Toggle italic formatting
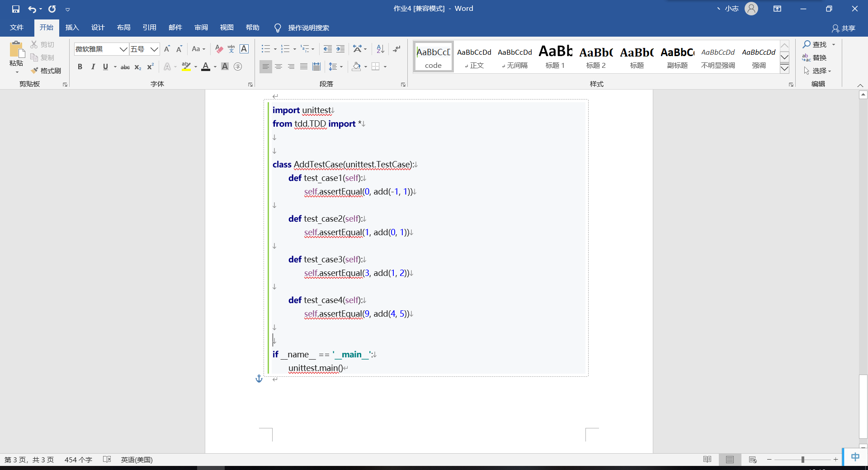This screenshot has height=470, width=868. tap(93, 66)
